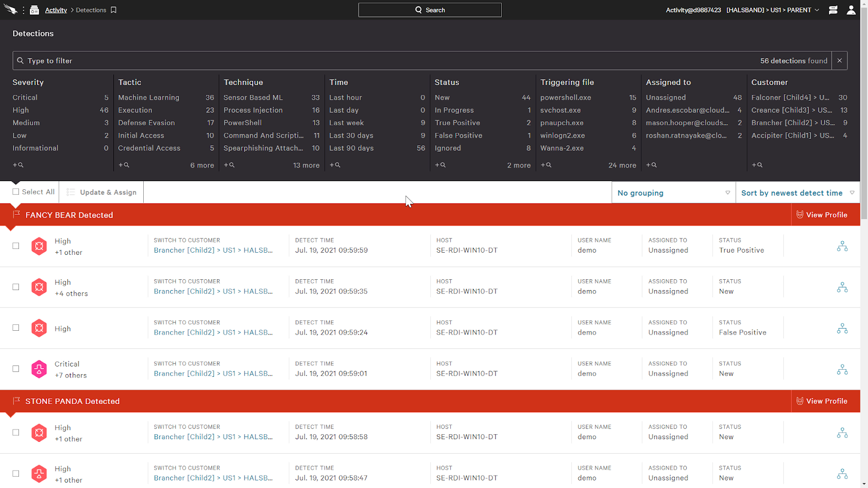
Task: Open the user account icon top right
Action: [x=851, y=9]
